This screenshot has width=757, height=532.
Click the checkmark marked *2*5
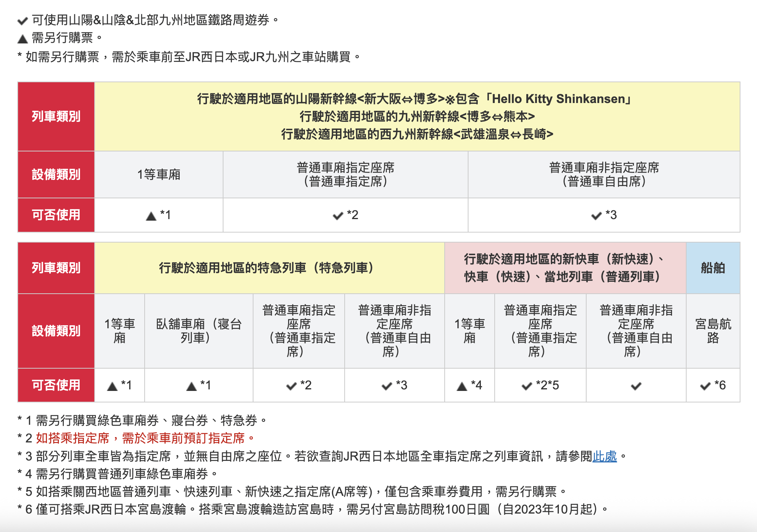coord(527,386)
